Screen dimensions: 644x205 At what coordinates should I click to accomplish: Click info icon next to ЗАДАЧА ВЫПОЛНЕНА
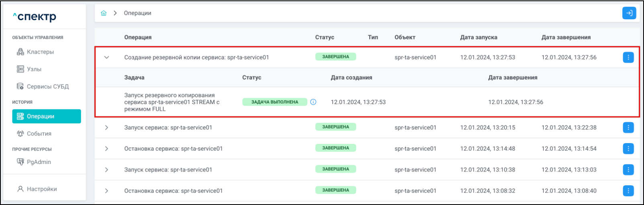(313, 102)
